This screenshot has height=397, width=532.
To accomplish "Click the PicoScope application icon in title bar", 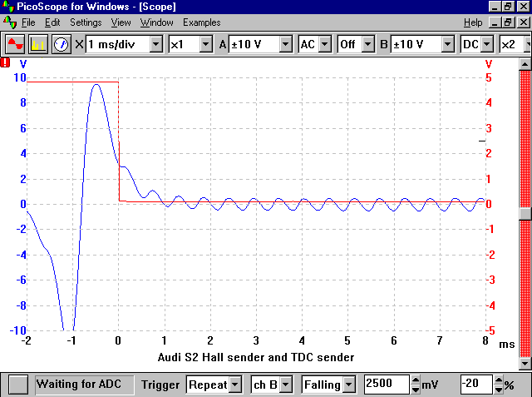I will 8,7.
